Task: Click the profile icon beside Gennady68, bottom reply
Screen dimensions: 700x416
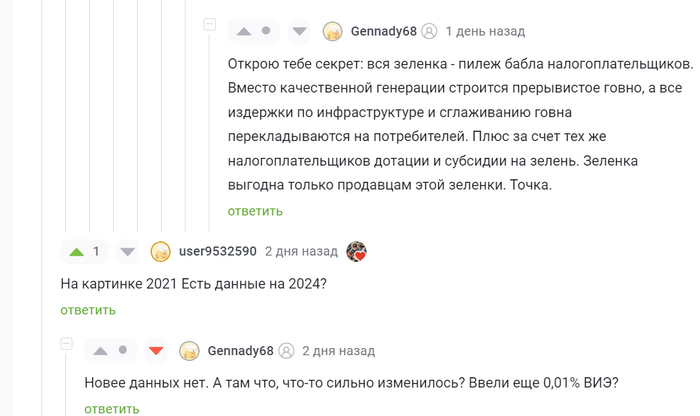Action: (x=286, y=351)
